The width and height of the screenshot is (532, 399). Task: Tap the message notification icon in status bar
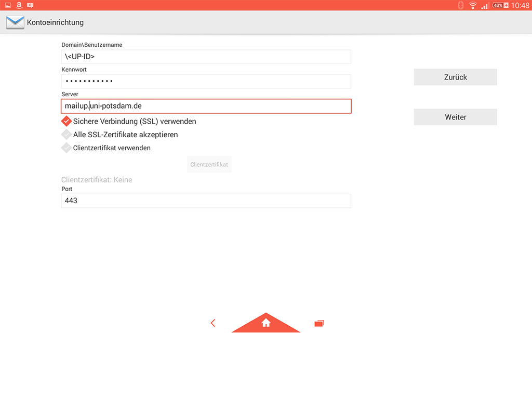point(30,5)
